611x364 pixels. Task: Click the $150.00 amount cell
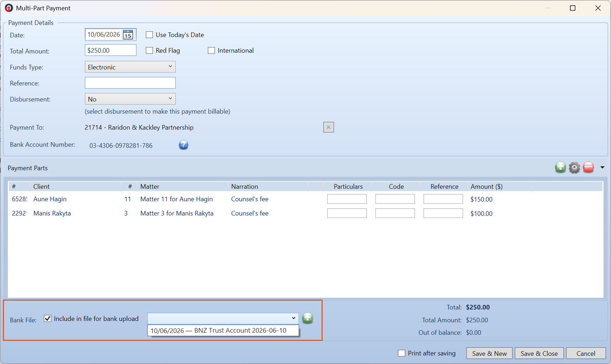click(x=481, y=199)
